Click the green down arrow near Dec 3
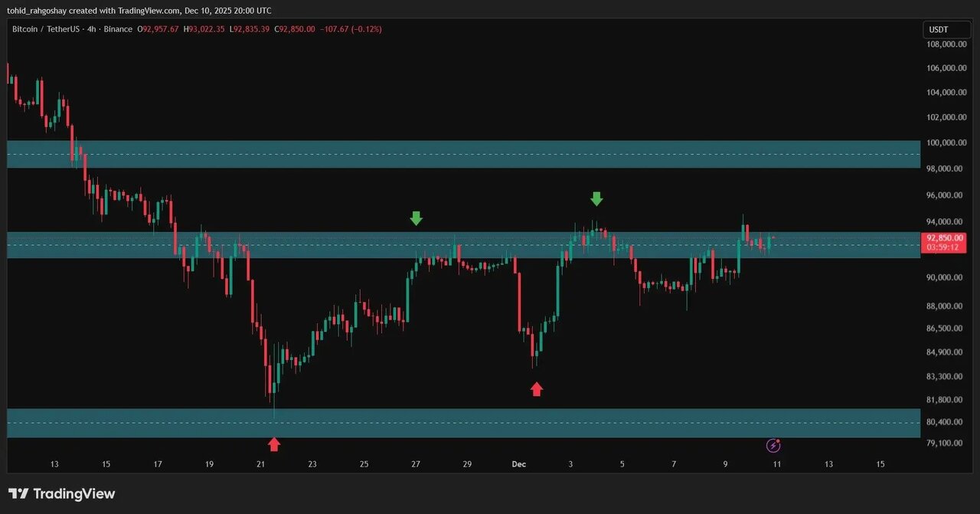This screenshot has height=514, width=980. [596, 199]
